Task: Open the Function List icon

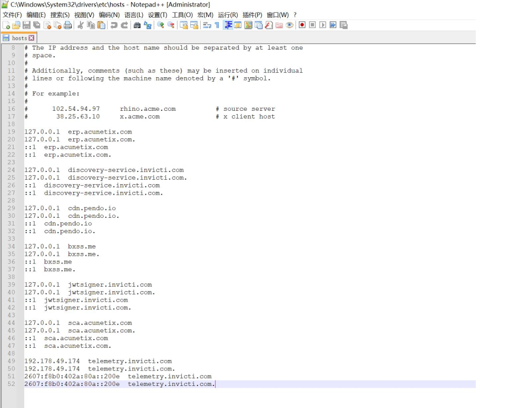Action: coord(268,25)
